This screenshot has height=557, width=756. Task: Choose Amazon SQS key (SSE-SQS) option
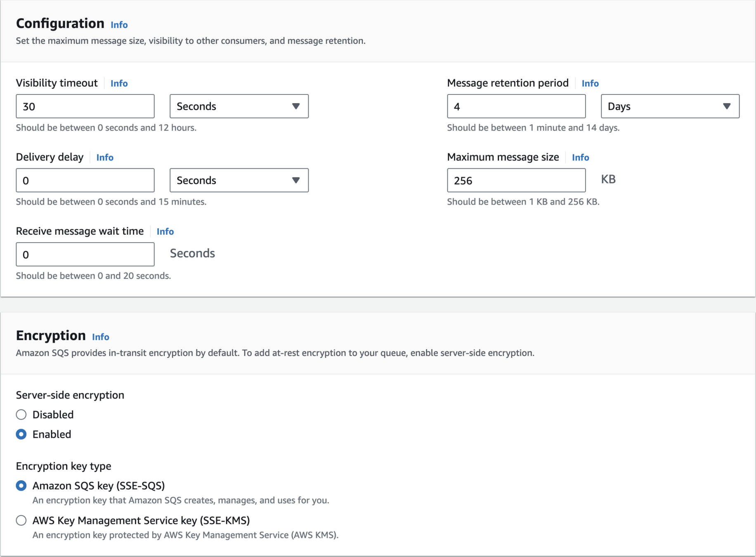21,486
